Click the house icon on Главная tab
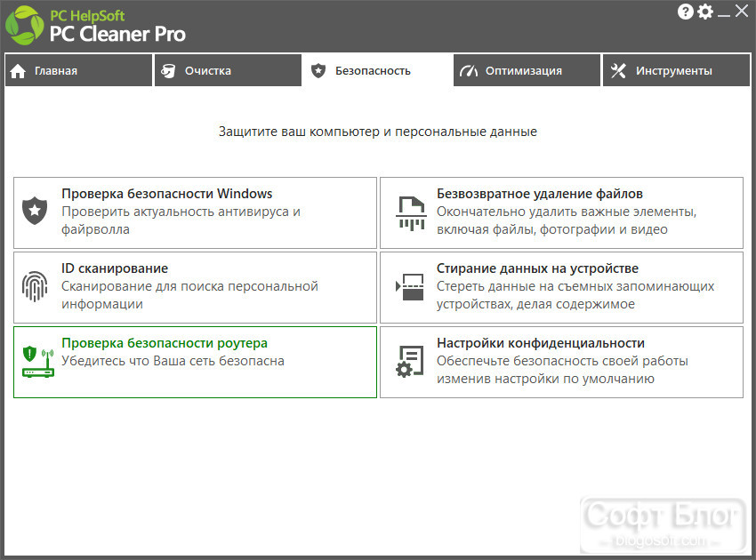 click(18, 71)
